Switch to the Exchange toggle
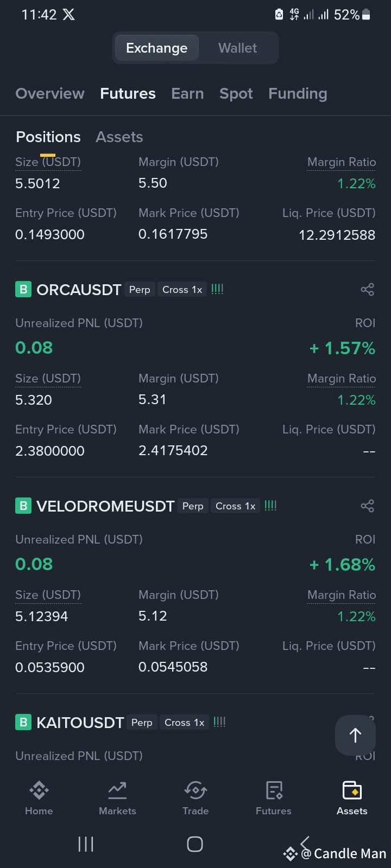Viewport: 391px width, 868px height. point(156,48)
